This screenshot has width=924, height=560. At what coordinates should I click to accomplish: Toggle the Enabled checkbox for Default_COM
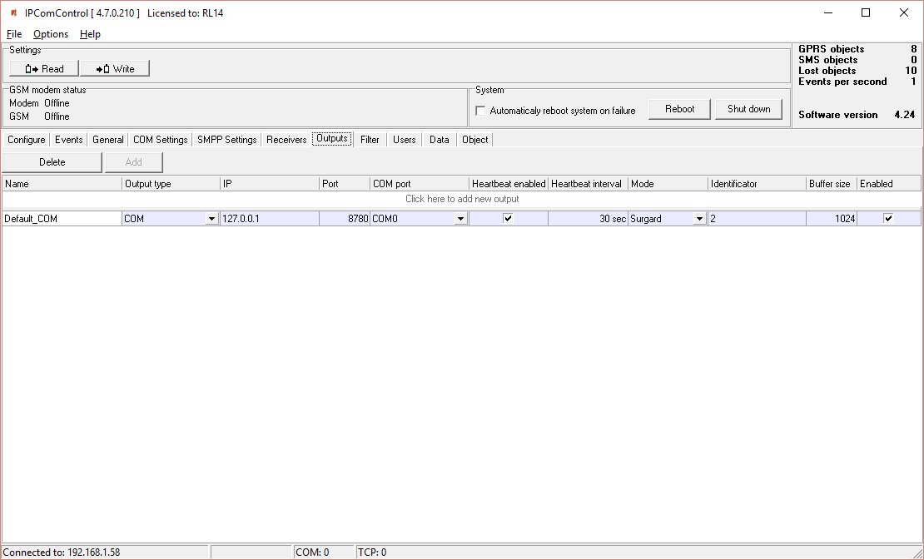point(888,219)
